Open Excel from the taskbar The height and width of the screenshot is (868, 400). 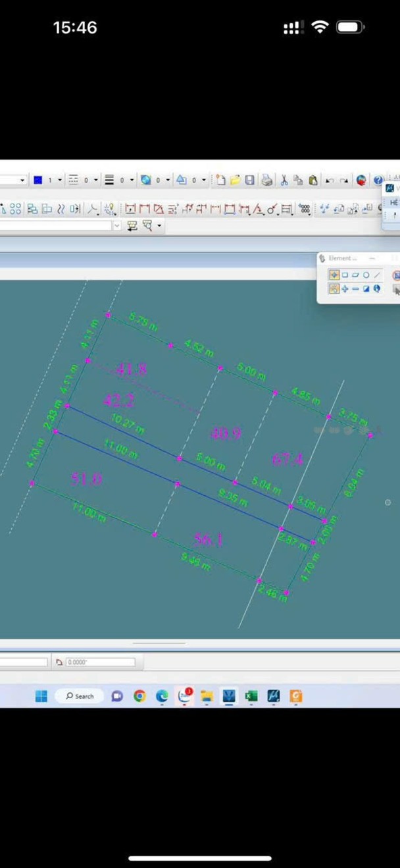(251, 696)
